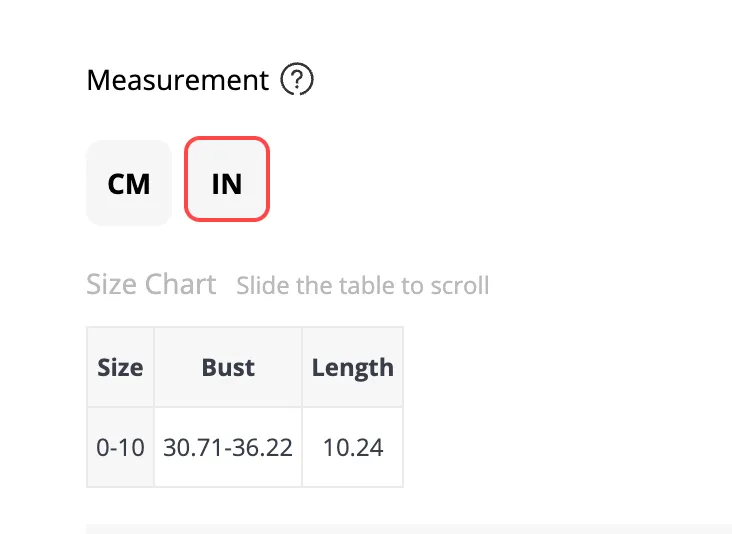Click the Measurement heading text

177,80
